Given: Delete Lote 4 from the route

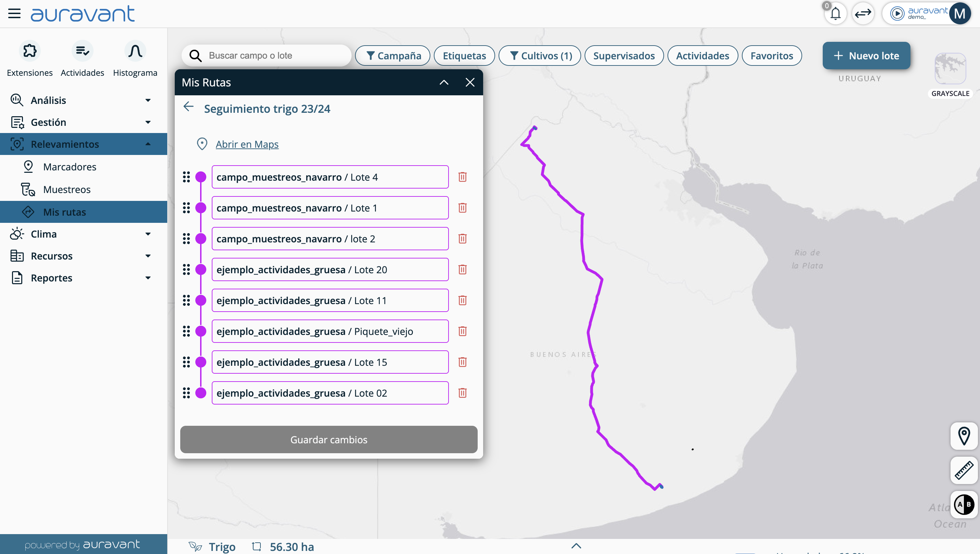Looking at the screenshot, I should [x=462, y=177].
